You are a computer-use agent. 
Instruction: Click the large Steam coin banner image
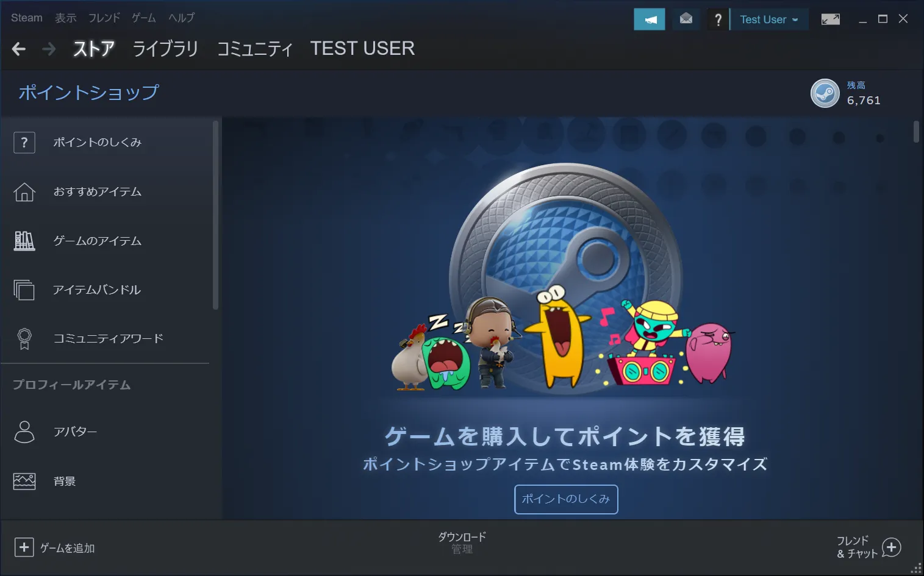(x=565, y=277)
